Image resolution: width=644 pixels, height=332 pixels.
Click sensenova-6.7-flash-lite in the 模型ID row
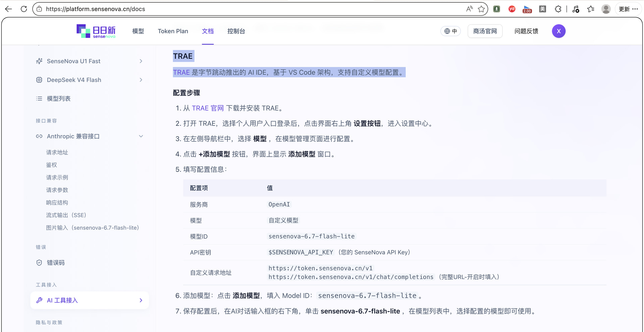click(x=312, y=236)
